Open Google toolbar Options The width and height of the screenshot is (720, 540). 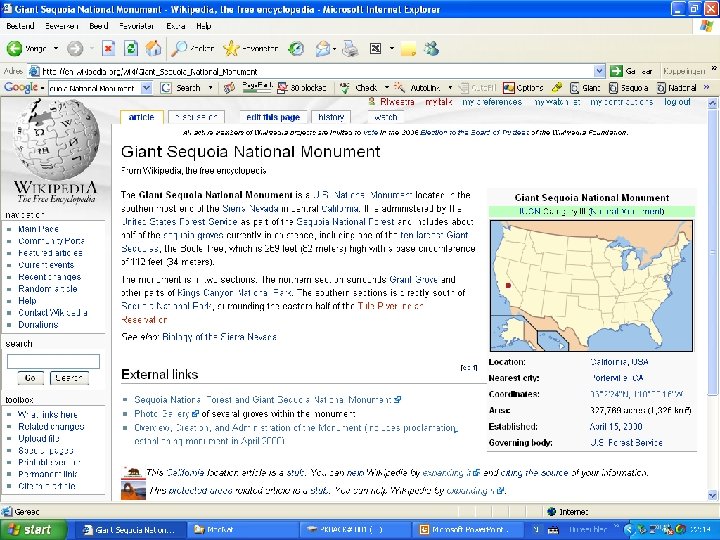(x=523, y=87)
